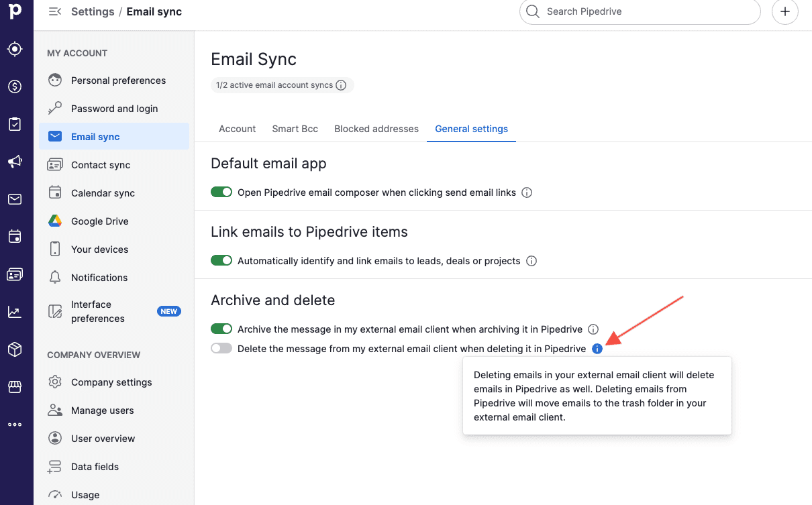
Task: Enable Delete the message from external client toggle
Action: 221,349
